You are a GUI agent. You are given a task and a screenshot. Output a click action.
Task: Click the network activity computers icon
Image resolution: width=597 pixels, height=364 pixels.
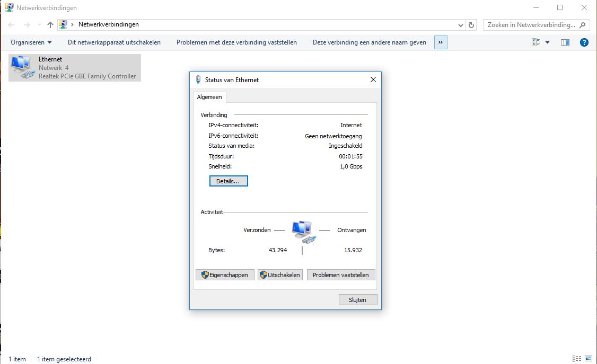(303, 232)
